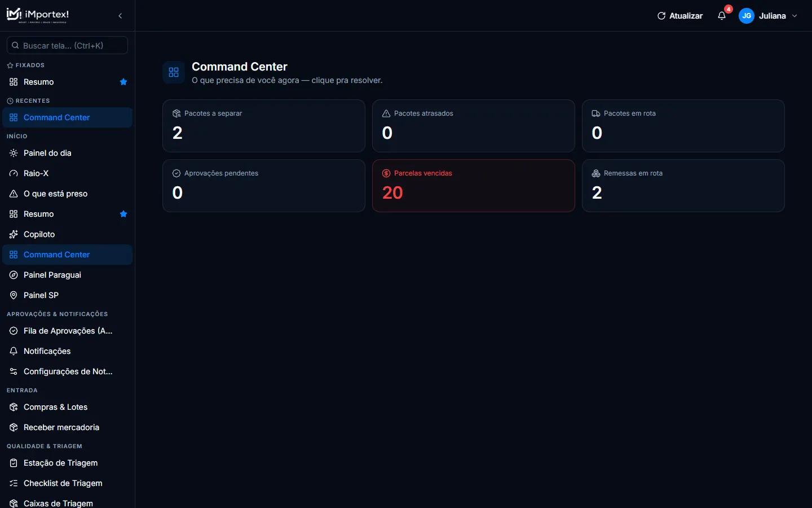Open the Pacotes atrasados card
Image resolution: width=812 pixels, height=508 pixels.
[474, 126]
